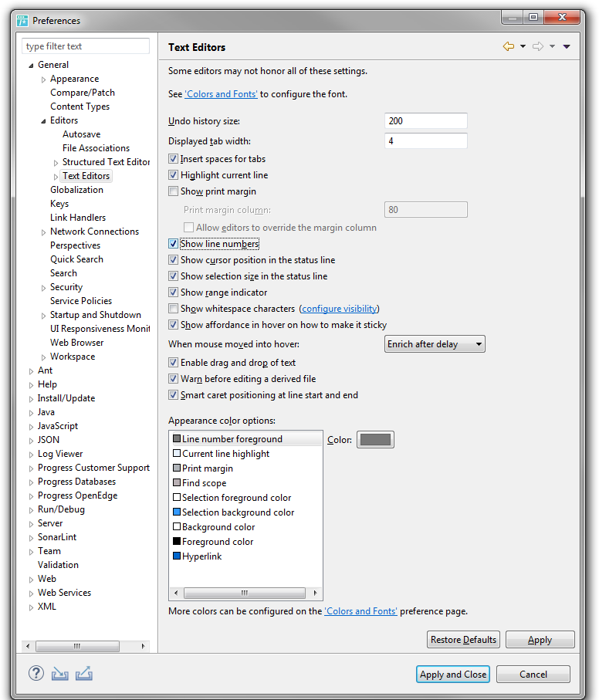The height and width of the screenshot is (700, 599).
Task: Open the forward history dropdown arrow
Action: (552, 46)
